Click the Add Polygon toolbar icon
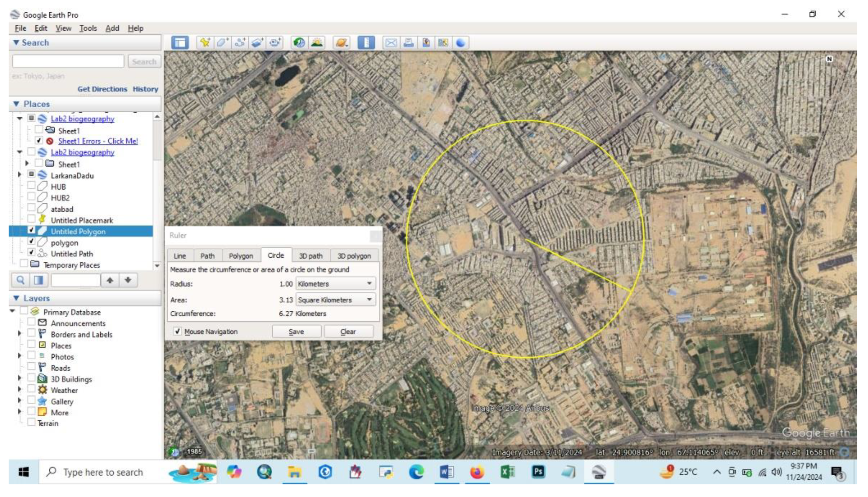The width and height of the screenshot is (868, 497). point(222,43)
